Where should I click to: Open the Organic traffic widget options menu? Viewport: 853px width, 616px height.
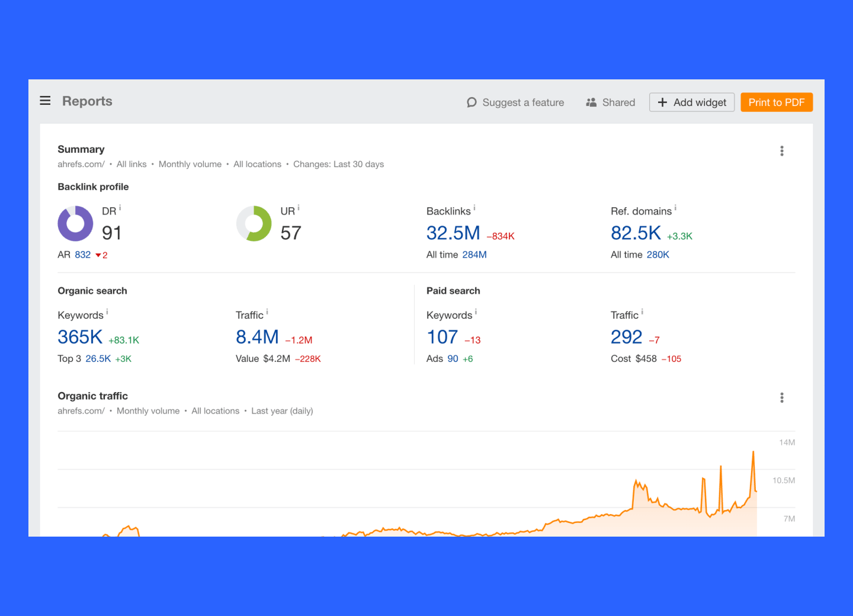pos(782,397)
